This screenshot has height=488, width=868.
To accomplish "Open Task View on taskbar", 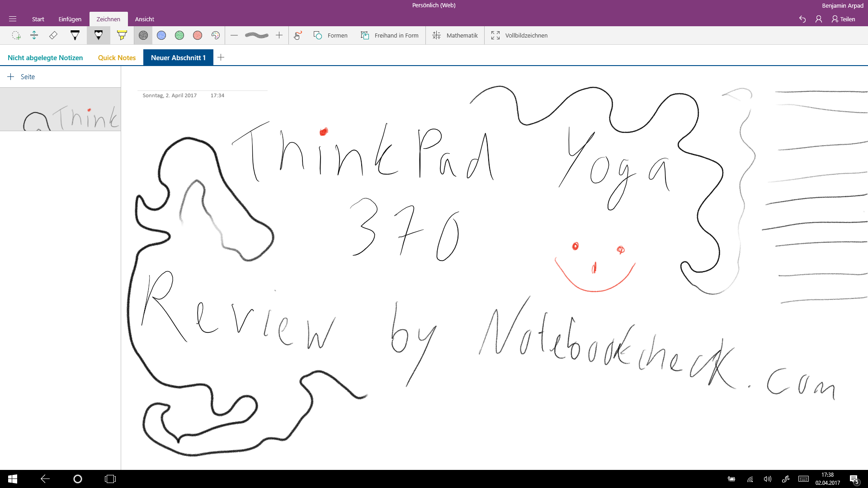I will [110, 479].
